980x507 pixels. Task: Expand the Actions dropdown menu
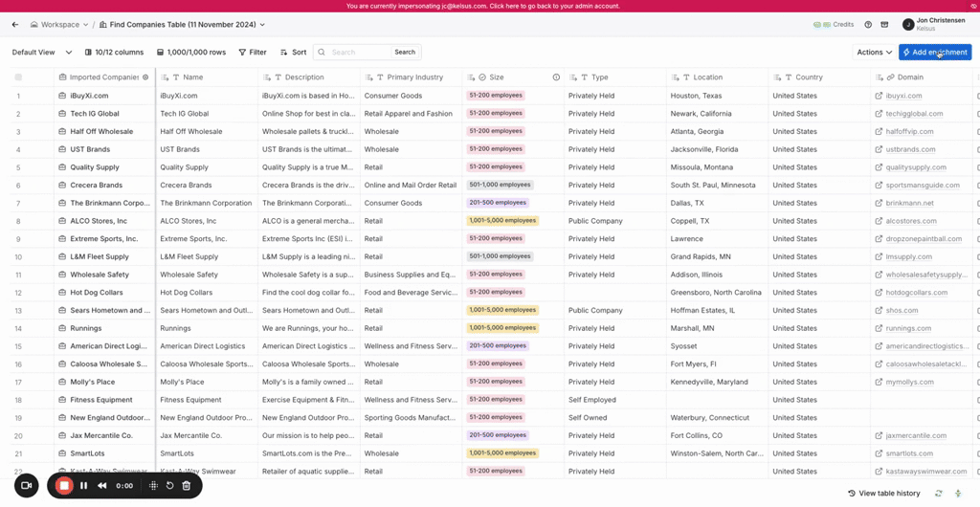pos(874,53)
